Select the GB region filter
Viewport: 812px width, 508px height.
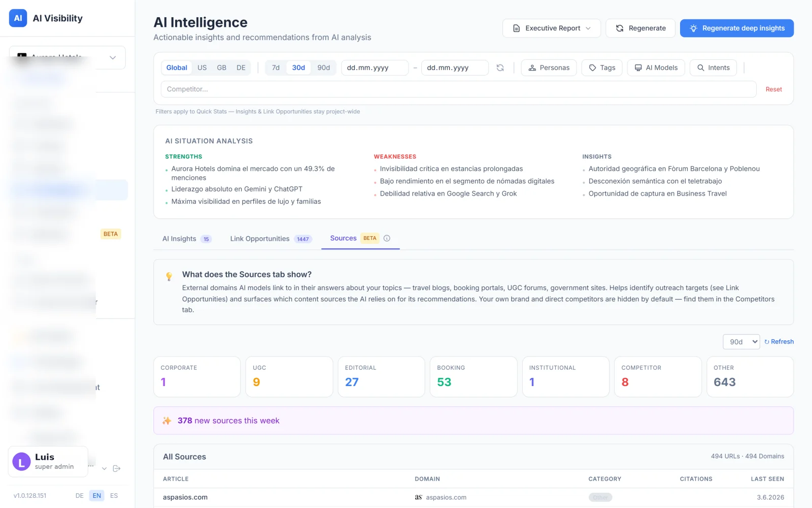pos(222,68)
